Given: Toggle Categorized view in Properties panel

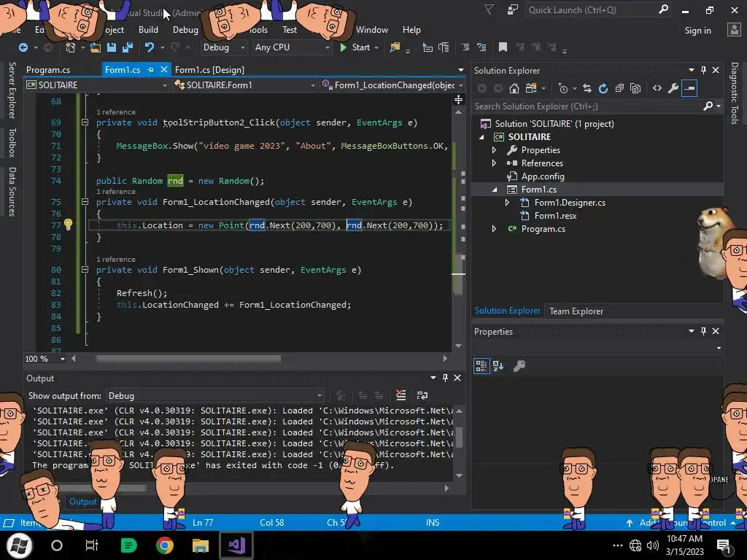Looking at the screenshot, I should [x=481, y=366].
